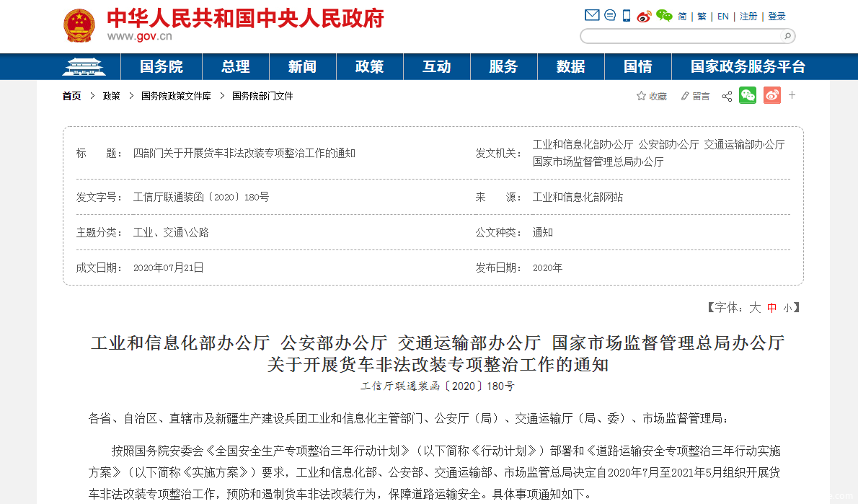Set font size to large 大
The height and width of the screenshot is (504, 858).
(x=755, y=308)
